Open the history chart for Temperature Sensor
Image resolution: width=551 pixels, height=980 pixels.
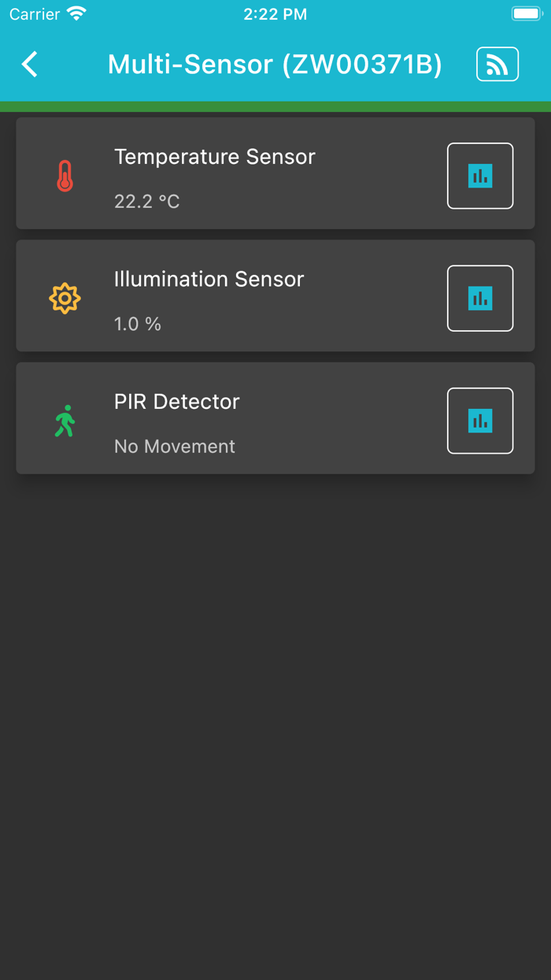(480, 176)
